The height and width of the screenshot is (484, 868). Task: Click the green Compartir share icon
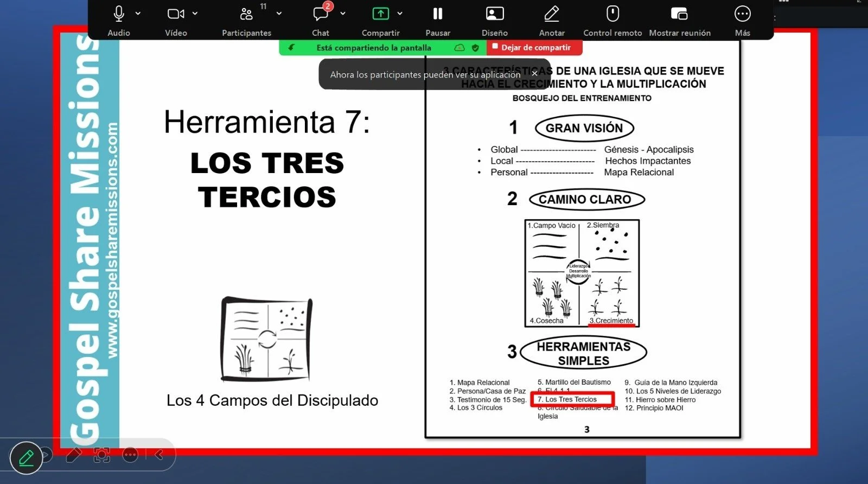click(x=381, y=14)
